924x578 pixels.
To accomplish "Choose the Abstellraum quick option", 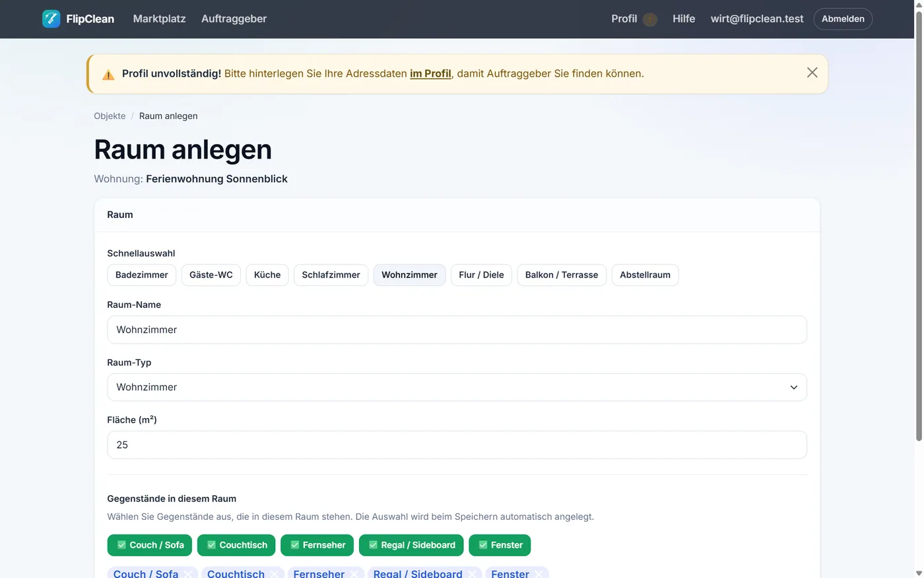I will [x=645, y=275].
